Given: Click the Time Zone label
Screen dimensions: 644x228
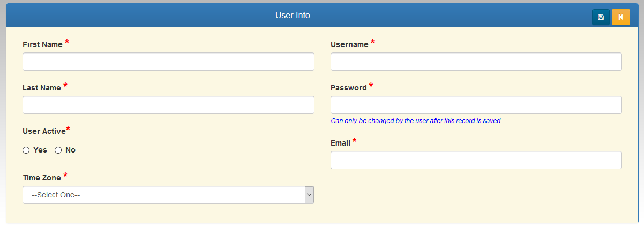Looking at the screenshot, I should 42,178.
